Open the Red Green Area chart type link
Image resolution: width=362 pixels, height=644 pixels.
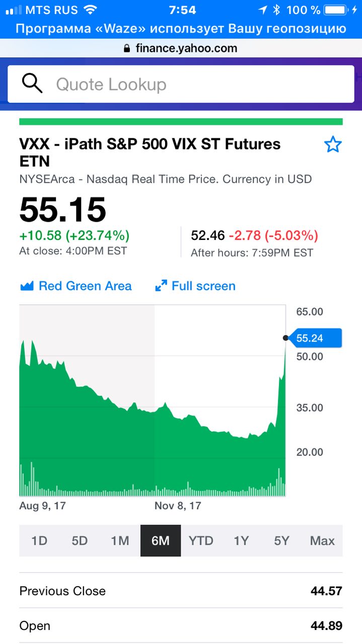(x=85, y=286)
